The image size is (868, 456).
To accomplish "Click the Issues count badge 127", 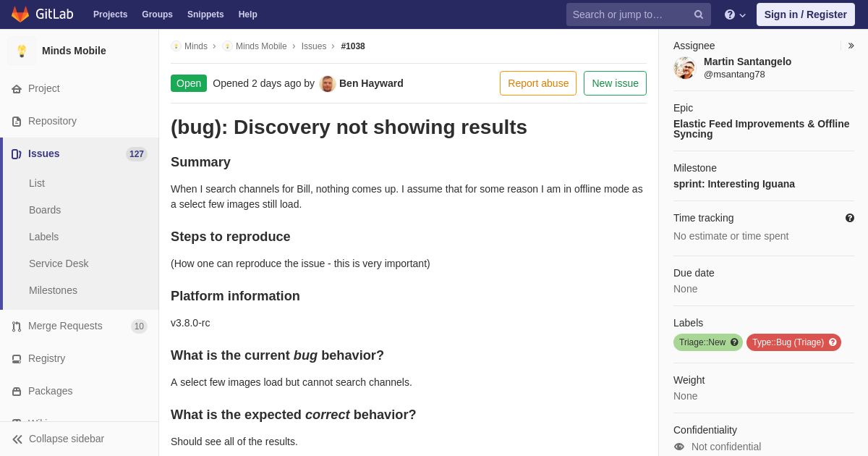I will (x=137, y=154).
